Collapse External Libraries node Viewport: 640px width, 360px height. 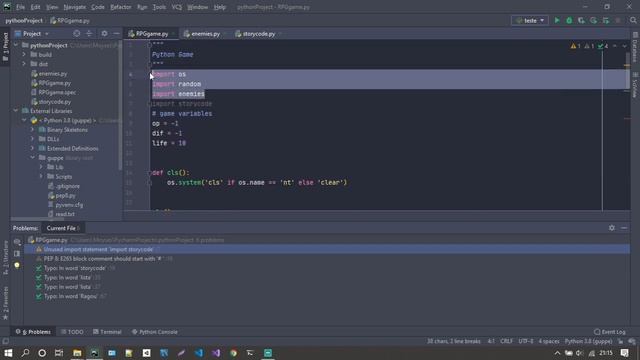pyautogui.click(x=16, y=111)
